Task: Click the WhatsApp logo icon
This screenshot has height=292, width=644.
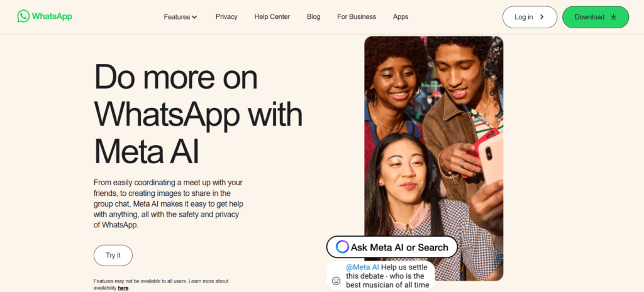Action: tap(23, 16)
